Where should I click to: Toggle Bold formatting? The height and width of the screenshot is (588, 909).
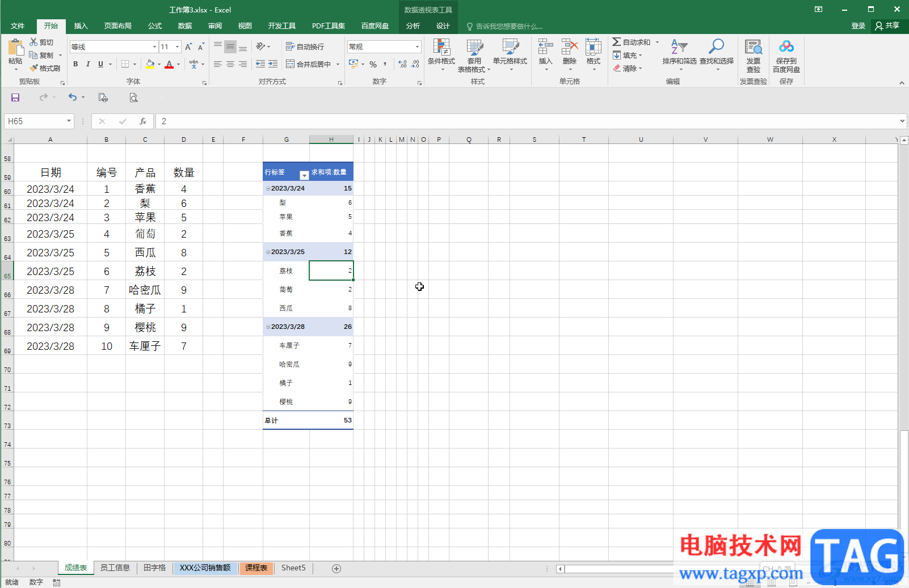[75, 64]
